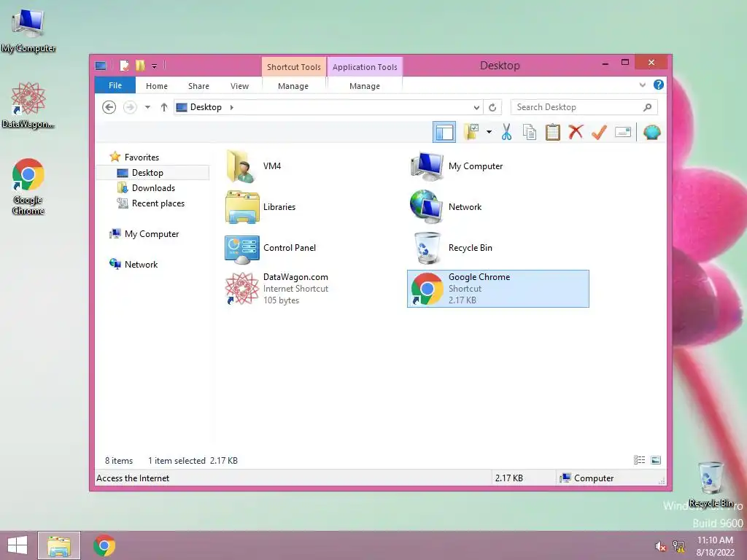This screenshot has height=560, width=747.
Task: Click Google Chrome taskbar icon
Action: [104, 545]
